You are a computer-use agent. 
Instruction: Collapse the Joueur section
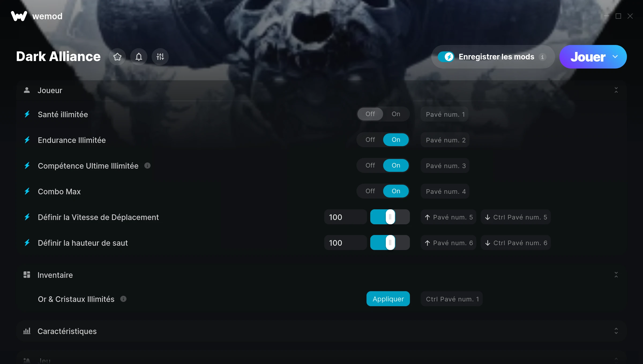616,90
